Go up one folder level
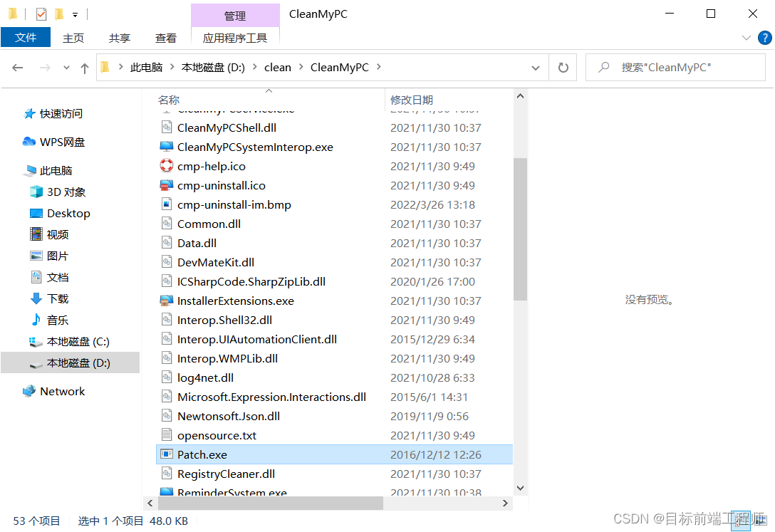The width and height of the screenshot is (775, 532). click(x=85, y=68)
